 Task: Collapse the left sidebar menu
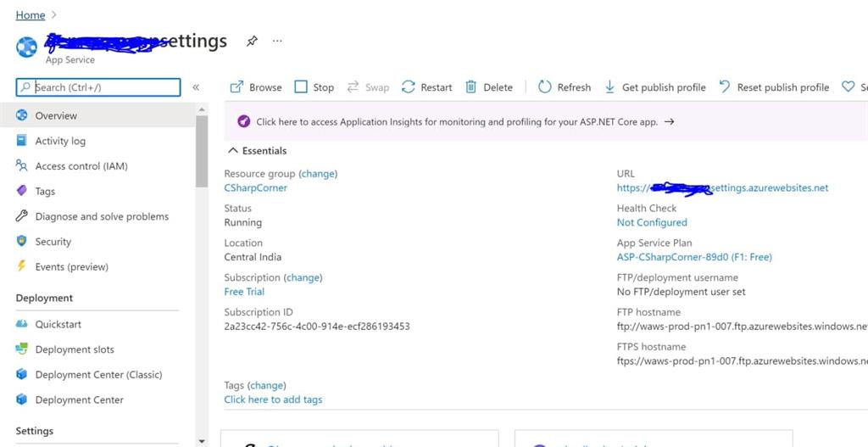(196, 87)
